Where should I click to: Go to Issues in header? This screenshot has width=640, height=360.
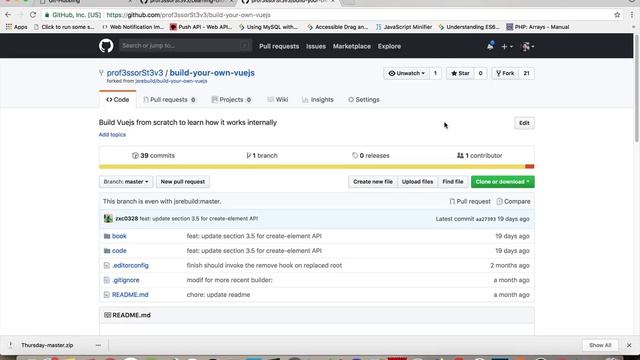(316, 46)
